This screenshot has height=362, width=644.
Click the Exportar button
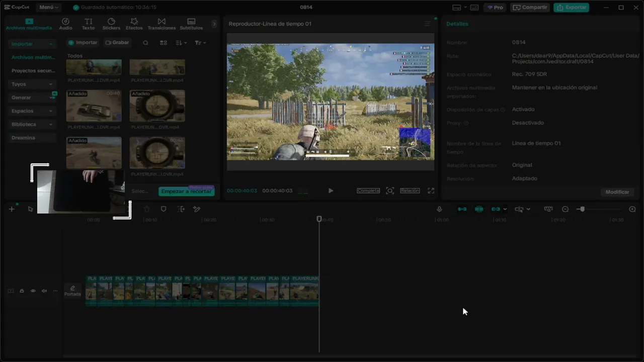[571, 8]
